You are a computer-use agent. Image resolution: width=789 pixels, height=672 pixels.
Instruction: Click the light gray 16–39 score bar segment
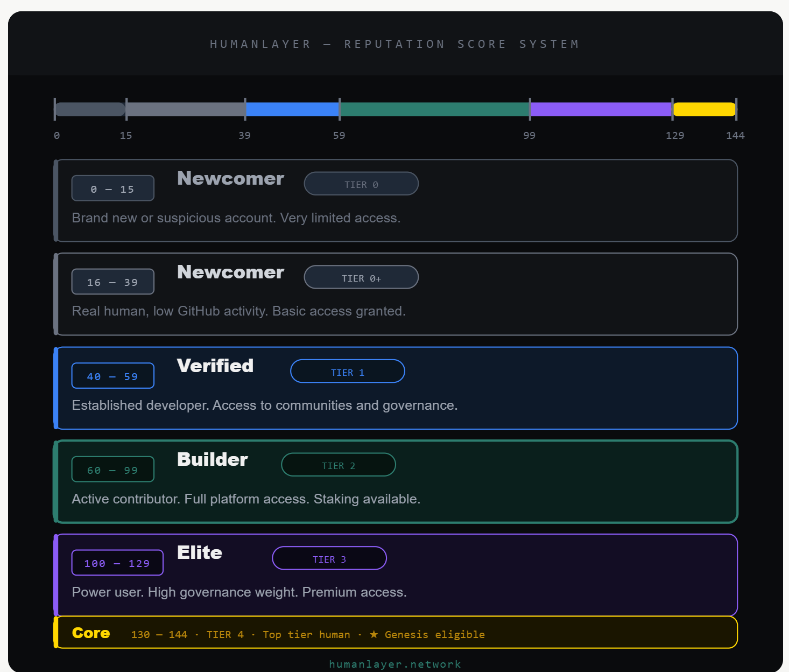tap(186, 109)
